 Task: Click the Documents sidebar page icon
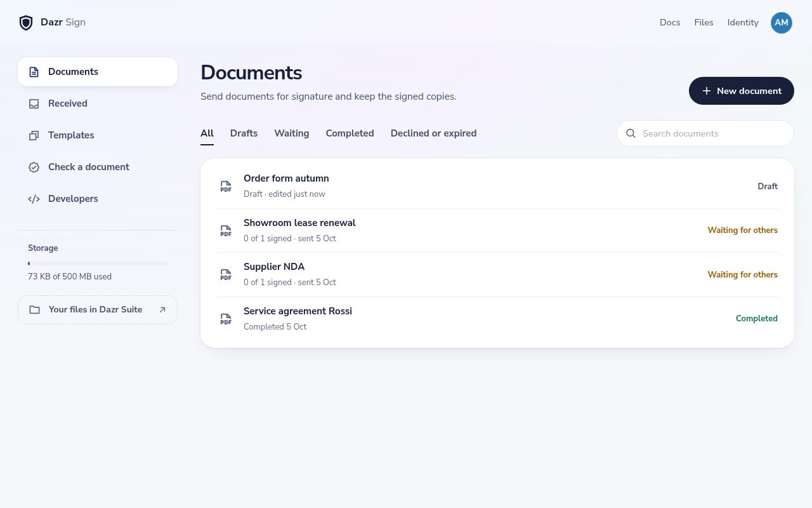pyautogui.click(x=34, y=72)
